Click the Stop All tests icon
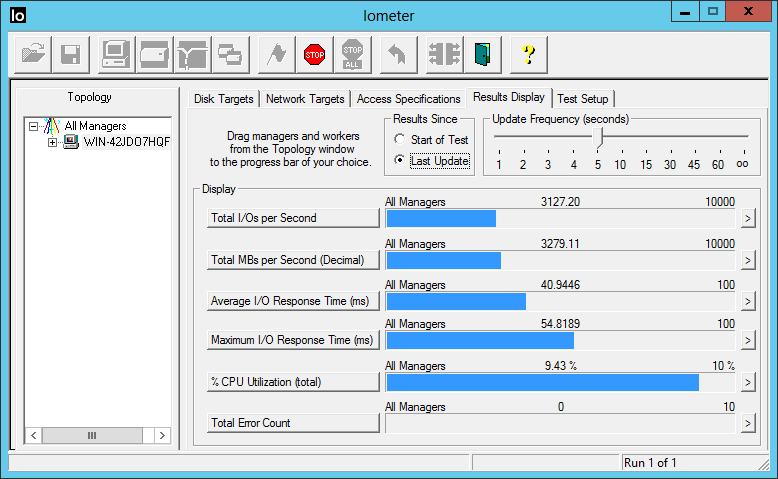Screen dimensions: 778x479 tap(352, 55)
